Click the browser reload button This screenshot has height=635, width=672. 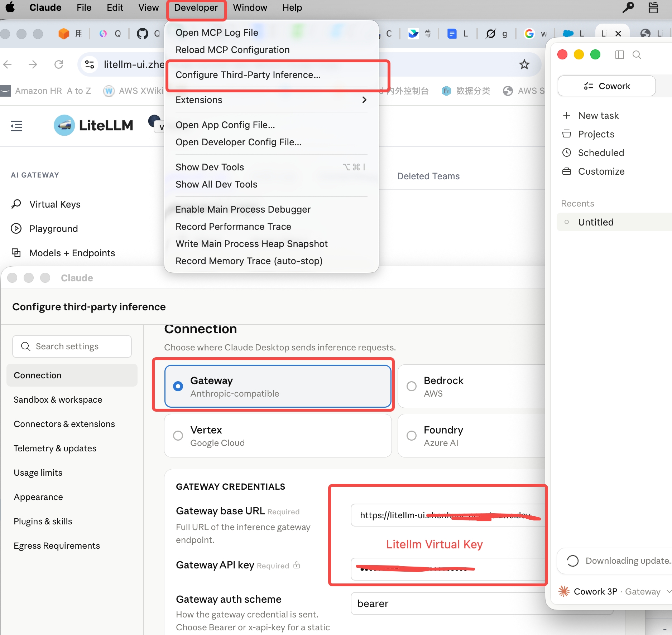tap(59, 64)
